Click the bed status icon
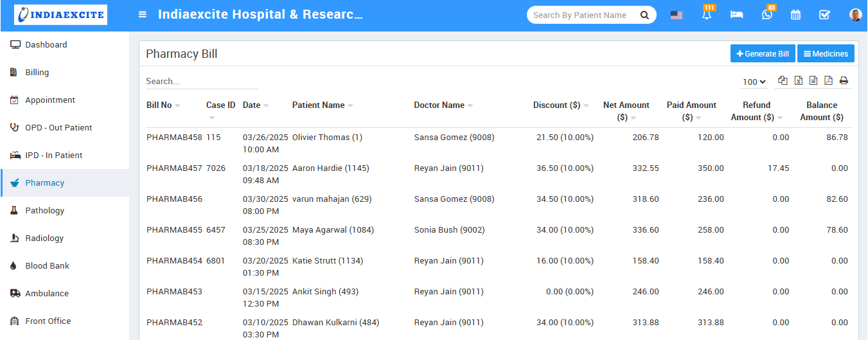868x340 pixels. (x=736, y=15)
